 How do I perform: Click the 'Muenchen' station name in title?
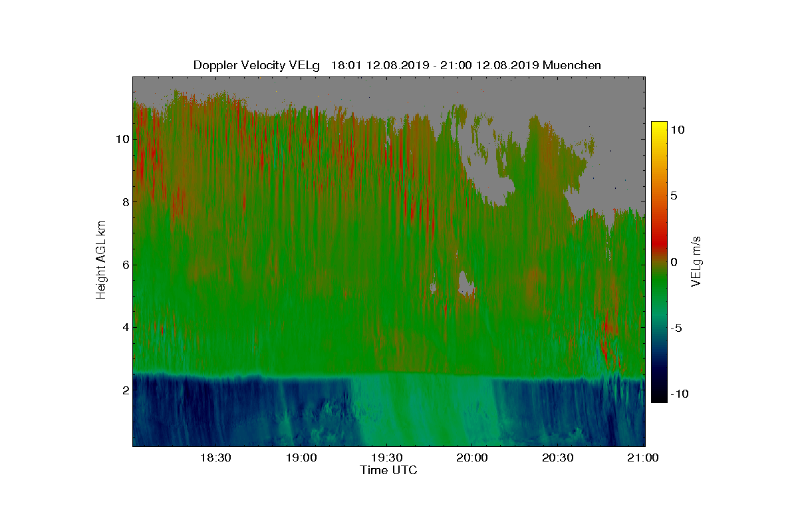click(572, 65)
